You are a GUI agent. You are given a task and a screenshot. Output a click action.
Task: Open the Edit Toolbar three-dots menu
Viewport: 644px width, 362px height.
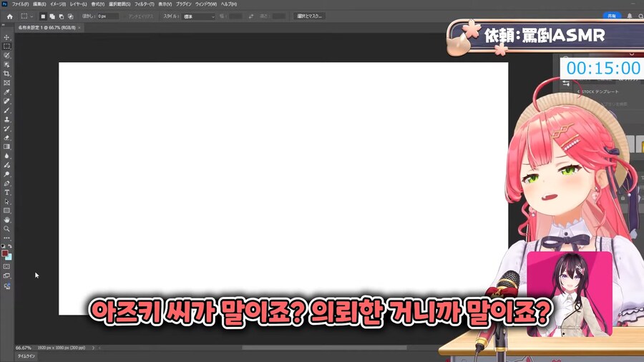click(6, 238)
